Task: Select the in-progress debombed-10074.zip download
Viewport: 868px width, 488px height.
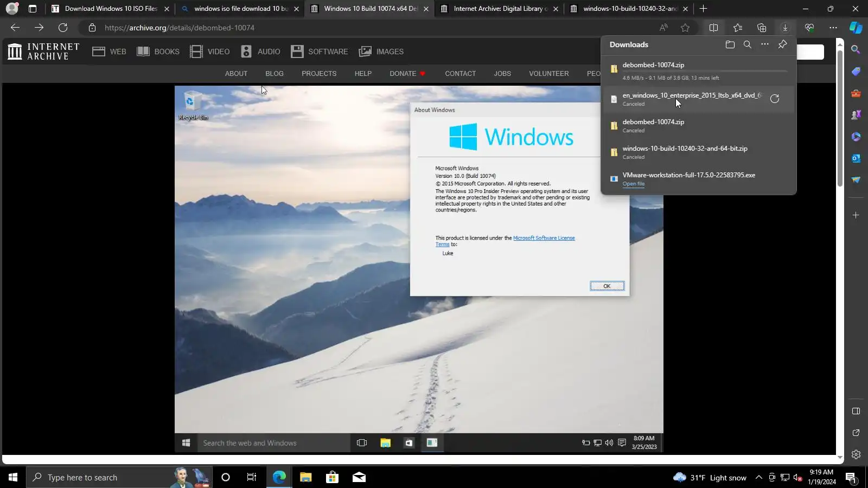Action: 699,70
